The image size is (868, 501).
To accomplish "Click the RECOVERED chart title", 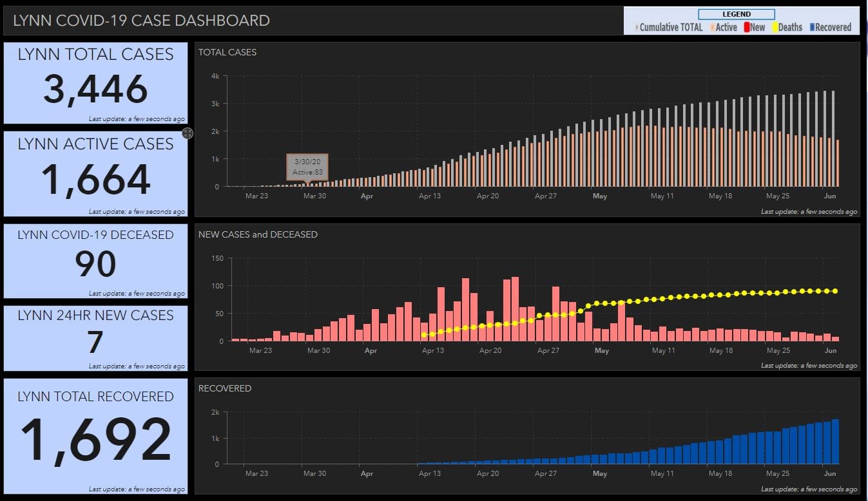I will click(225, 388).
